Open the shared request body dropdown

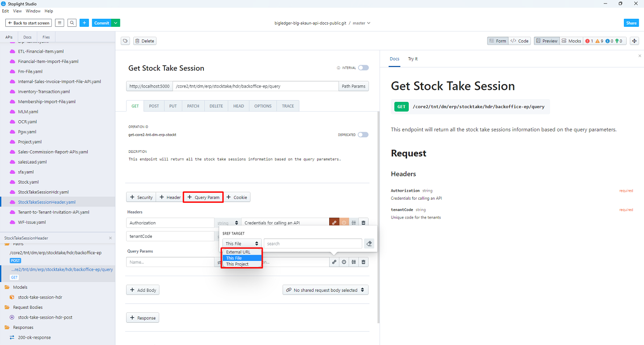pyautogui.click(x=326, y=290)
